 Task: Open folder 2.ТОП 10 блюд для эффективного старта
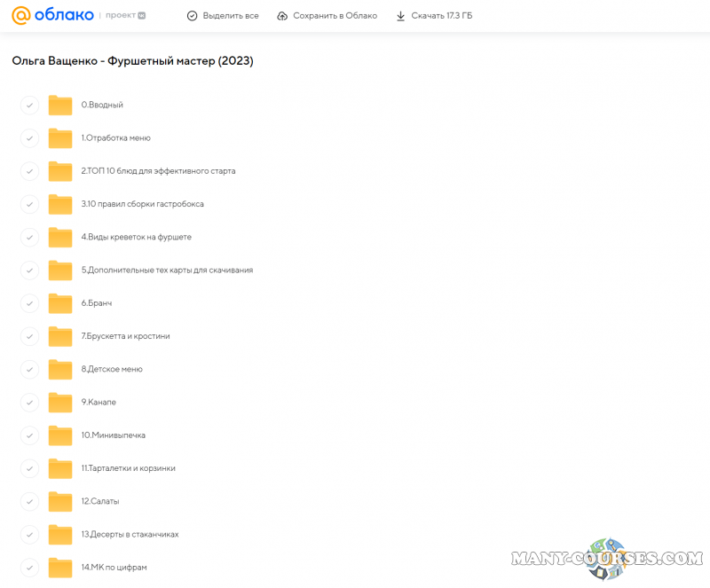(158, 171)
